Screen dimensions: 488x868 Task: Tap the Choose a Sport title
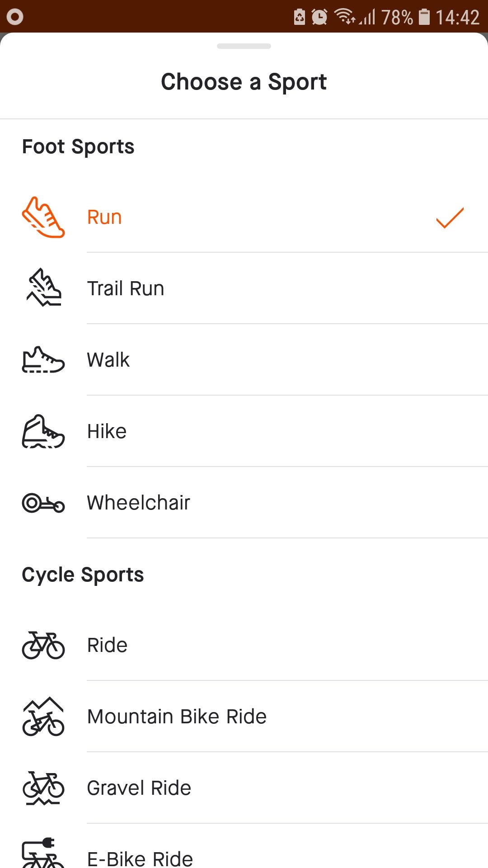coord(244,81)
